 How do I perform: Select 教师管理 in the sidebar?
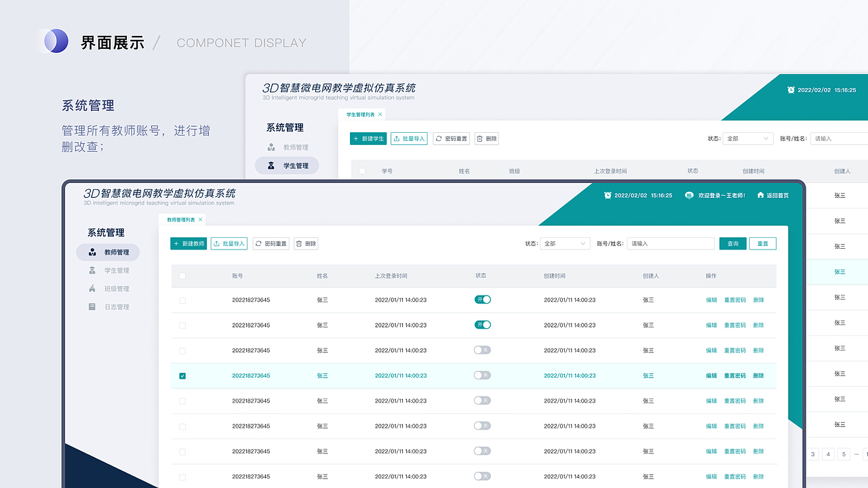point(107,251)
